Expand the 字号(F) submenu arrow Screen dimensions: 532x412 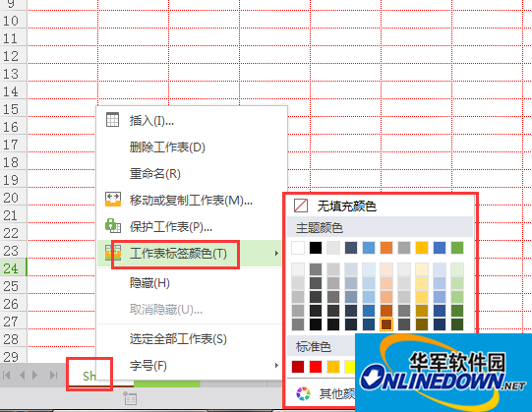click(276, 366)
